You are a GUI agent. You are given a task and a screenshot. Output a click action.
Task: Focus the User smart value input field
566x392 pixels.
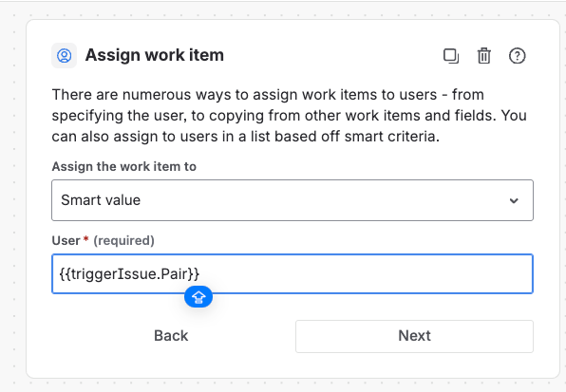click(x=292, y=273)
